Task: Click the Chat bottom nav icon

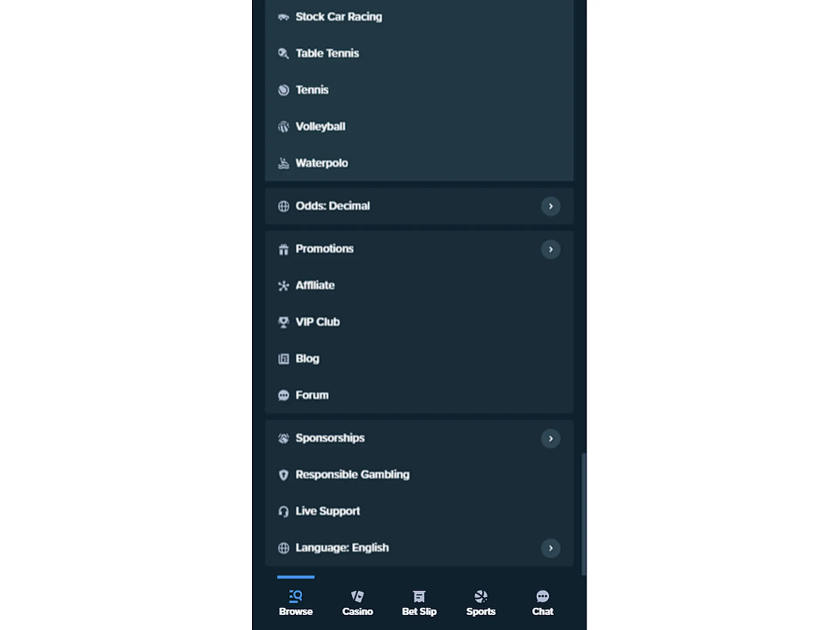Action: (543, 602)
